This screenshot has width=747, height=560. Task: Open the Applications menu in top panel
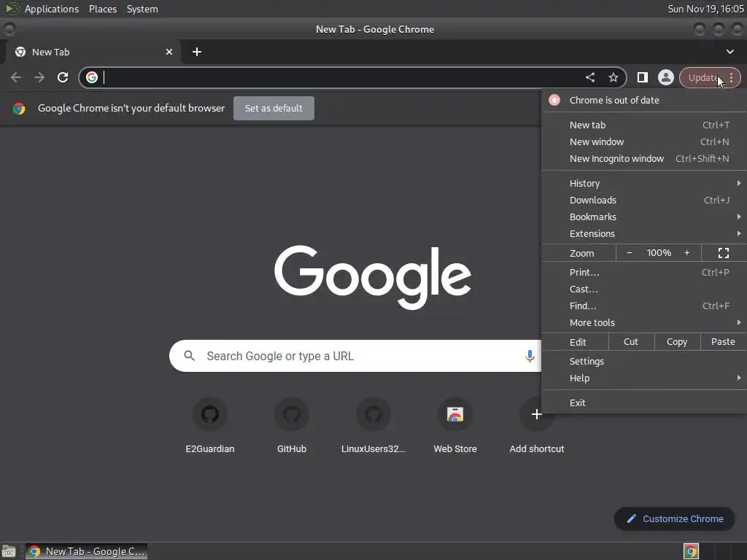pos(52,9)
